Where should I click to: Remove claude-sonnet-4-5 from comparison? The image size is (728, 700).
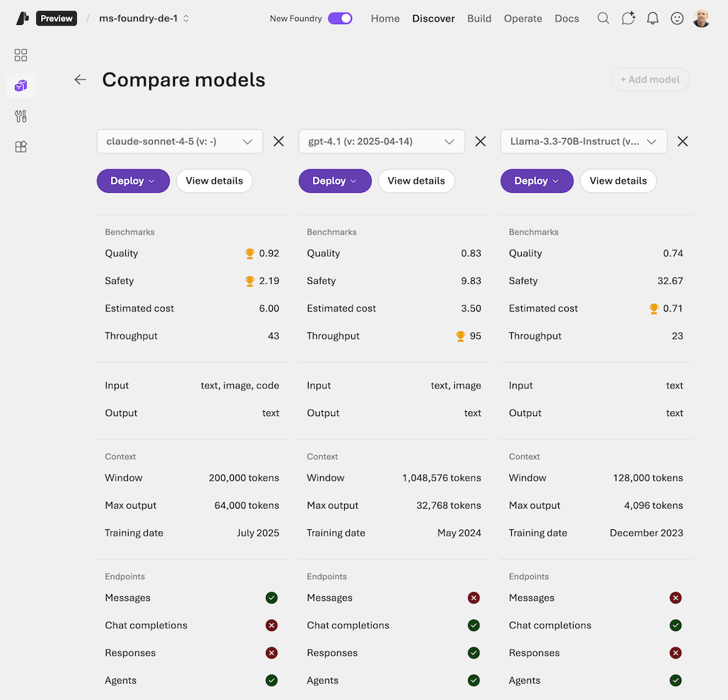279,142
